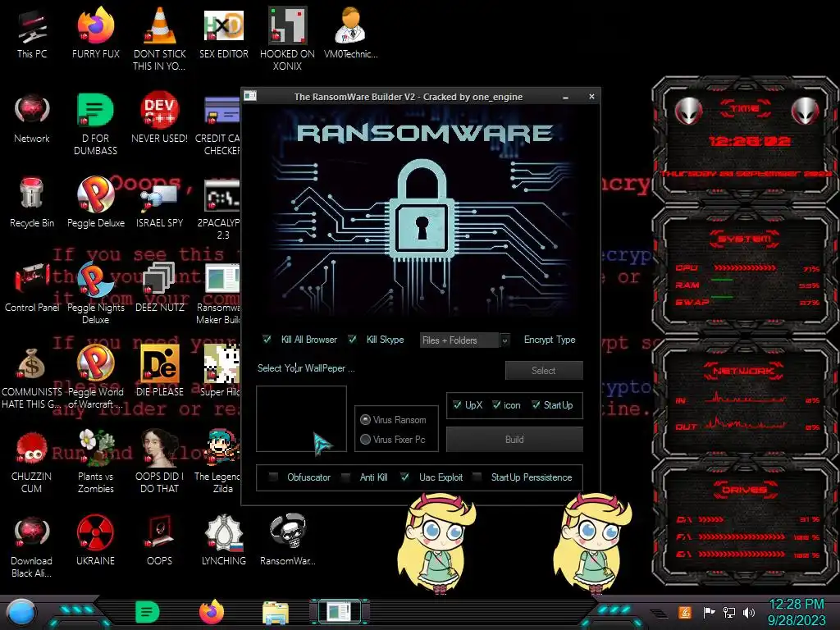Viewport: 840px width, 630px height.
Task: Open the VM0Technic doctor icon
Action: pyautogui.click(x=350, y=33)
